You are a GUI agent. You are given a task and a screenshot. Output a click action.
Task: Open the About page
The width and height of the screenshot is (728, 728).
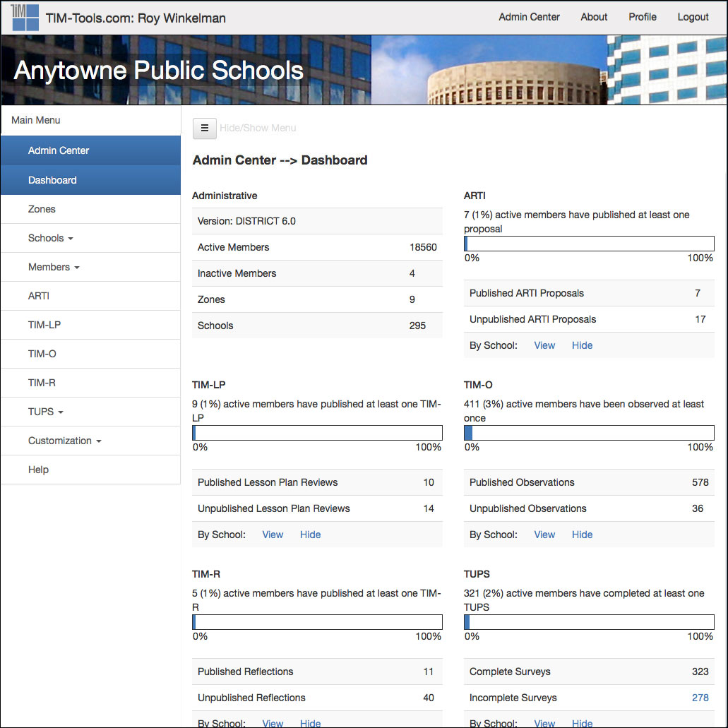pyautogui.click(x=594, y=17)
